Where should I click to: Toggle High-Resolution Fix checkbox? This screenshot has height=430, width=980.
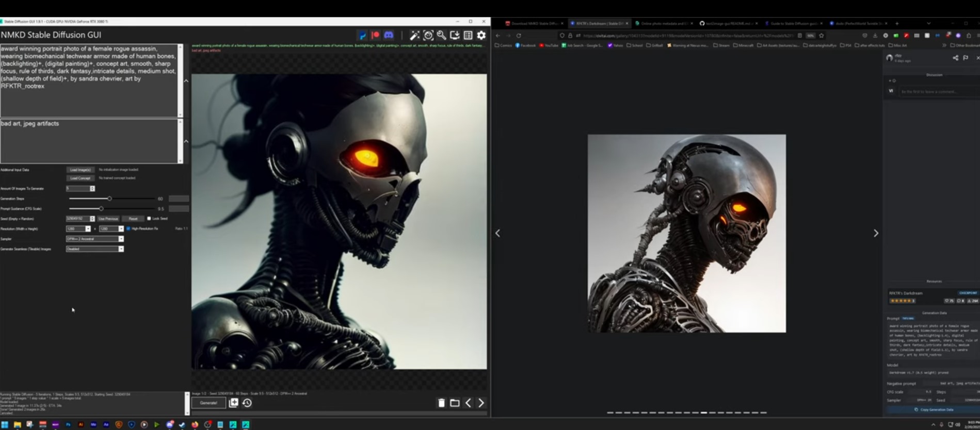[x=128, y=228]
